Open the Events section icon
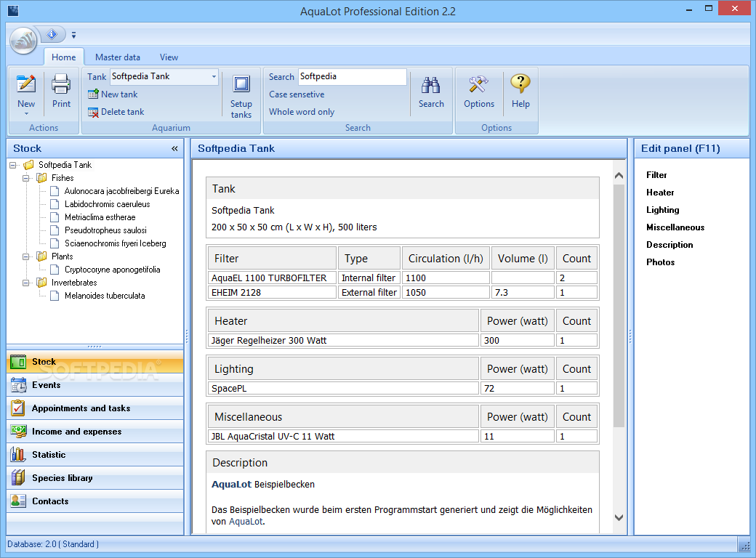This screenshot has width=756, height=558. pyautogui.click(x=18, y=384)
